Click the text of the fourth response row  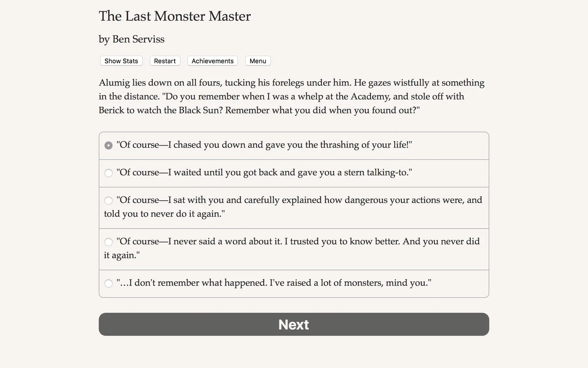pos(298,241)
